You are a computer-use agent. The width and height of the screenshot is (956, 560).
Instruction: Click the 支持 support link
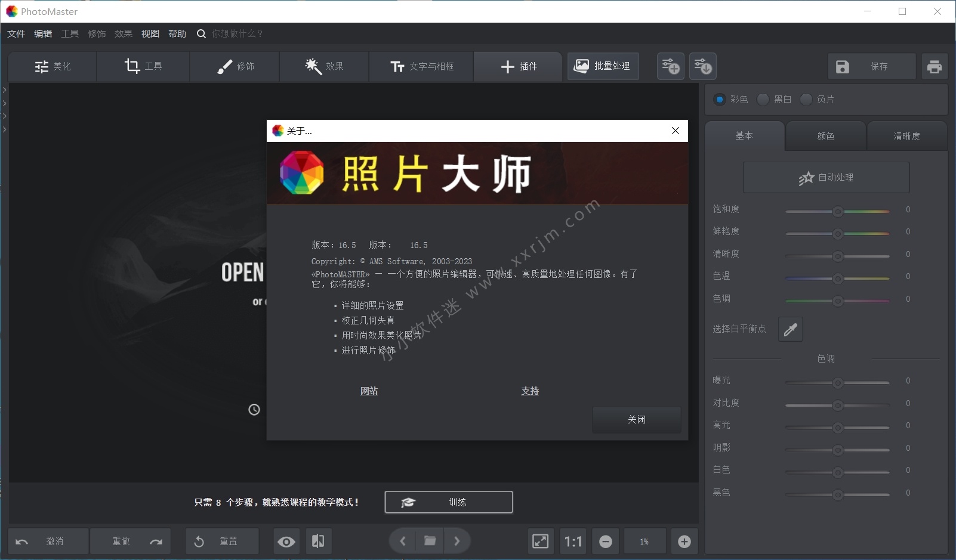click(x=530, y=391)
